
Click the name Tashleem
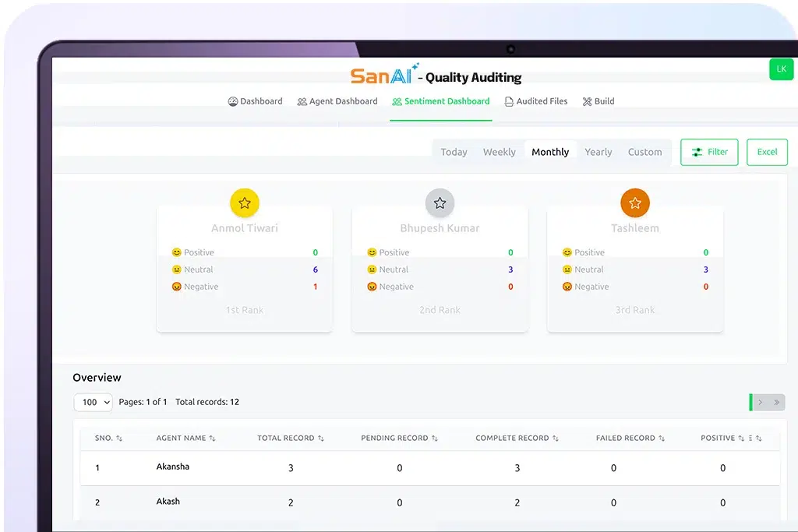click(635, 228)
